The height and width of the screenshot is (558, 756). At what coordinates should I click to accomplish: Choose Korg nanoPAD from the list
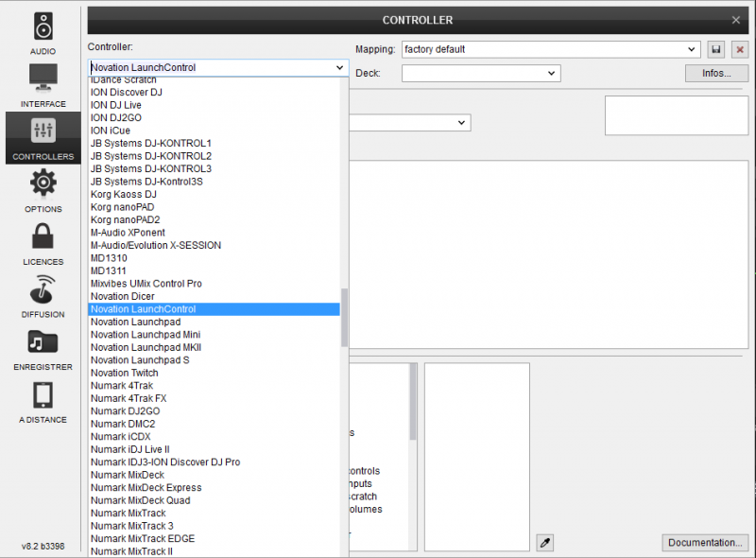tap(215, 207)
